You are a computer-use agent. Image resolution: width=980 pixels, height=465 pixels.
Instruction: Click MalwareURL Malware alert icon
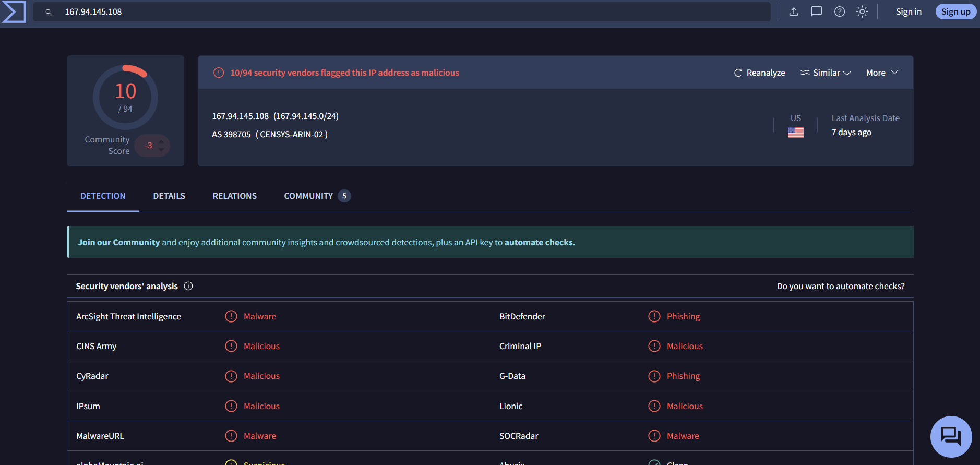coord(231,436)
